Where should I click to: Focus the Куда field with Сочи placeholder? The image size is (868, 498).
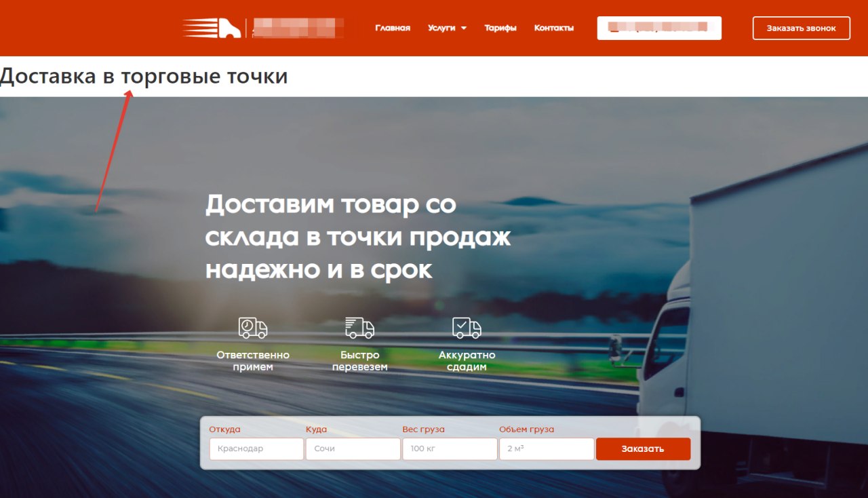(353, 449)
